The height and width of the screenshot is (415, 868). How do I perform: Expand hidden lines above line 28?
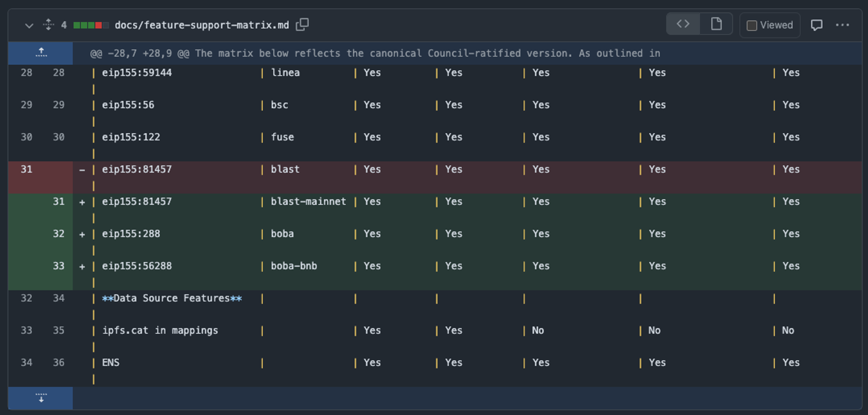41,53
